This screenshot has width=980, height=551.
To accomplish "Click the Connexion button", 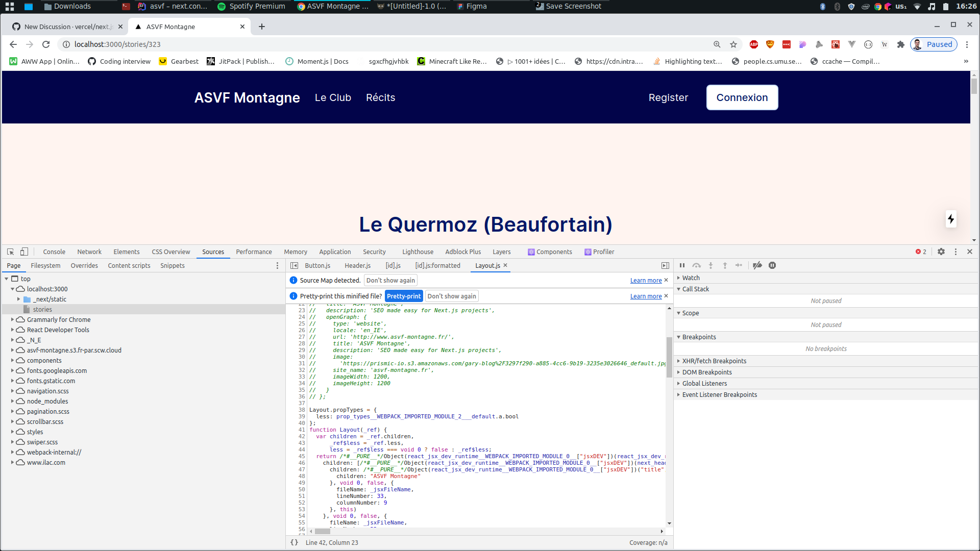I will point(742,97).
